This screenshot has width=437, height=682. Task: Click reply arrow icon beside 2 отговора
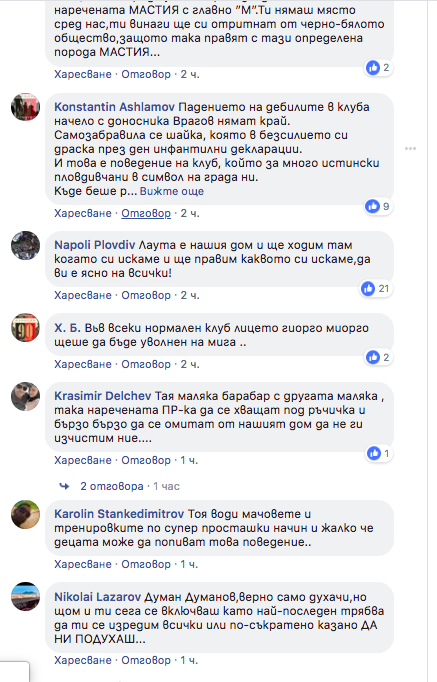(64, 486)
